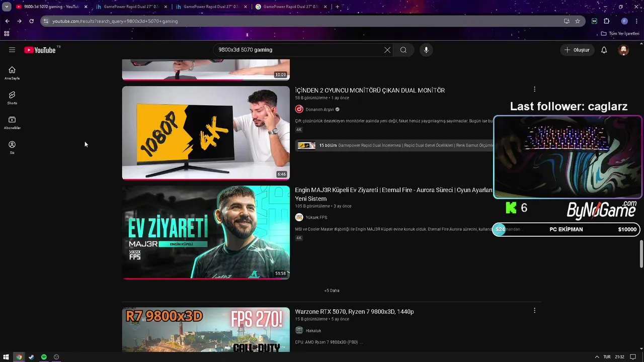Click the Oluştur create button
Image resolution: width=644 pixels, height=362 pixels.
(x=577, y=50)
